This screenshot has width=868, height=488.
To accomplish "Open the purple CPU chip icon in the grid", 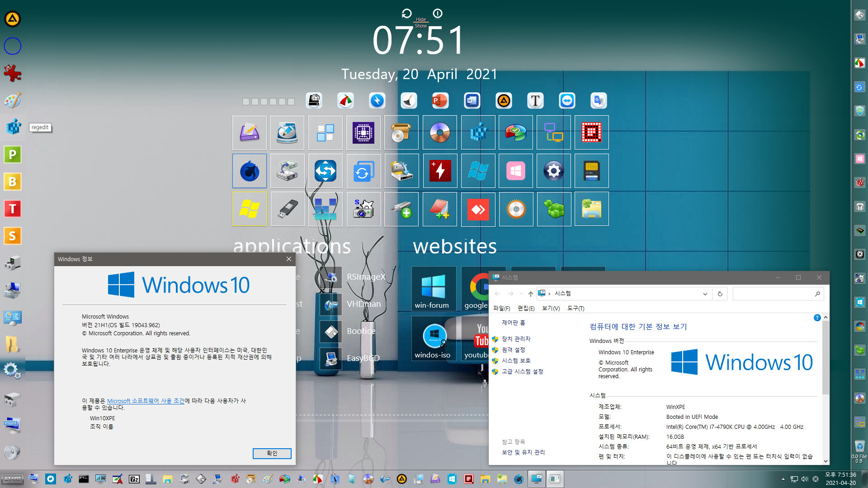I will (x=363, y=132).
